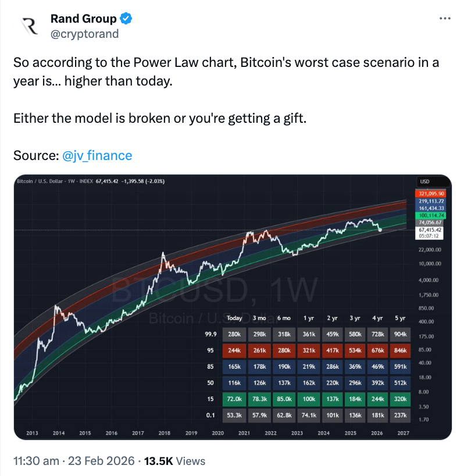This screenshot has width=464, height=476.
Task: Open the tweet's more options ellipsis
Action: (445, 19)
